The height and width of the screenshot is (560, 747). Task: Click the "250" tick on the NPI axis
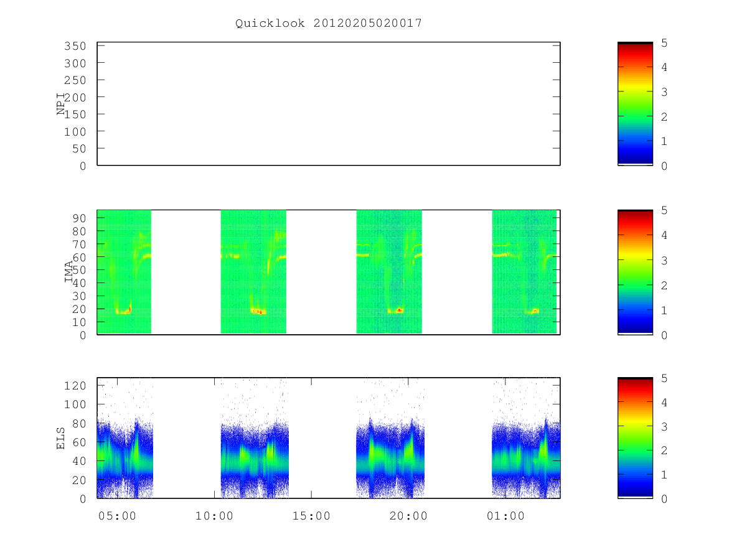pos(75,80)
